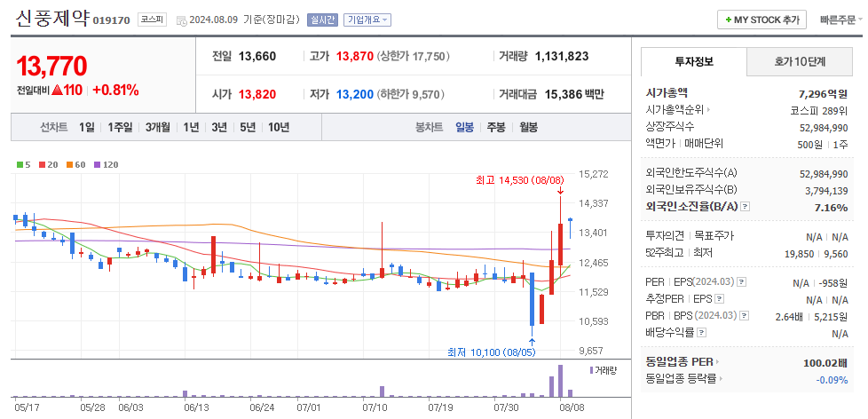Expand 동일업종 등락률 arrow link

(684, 378)
